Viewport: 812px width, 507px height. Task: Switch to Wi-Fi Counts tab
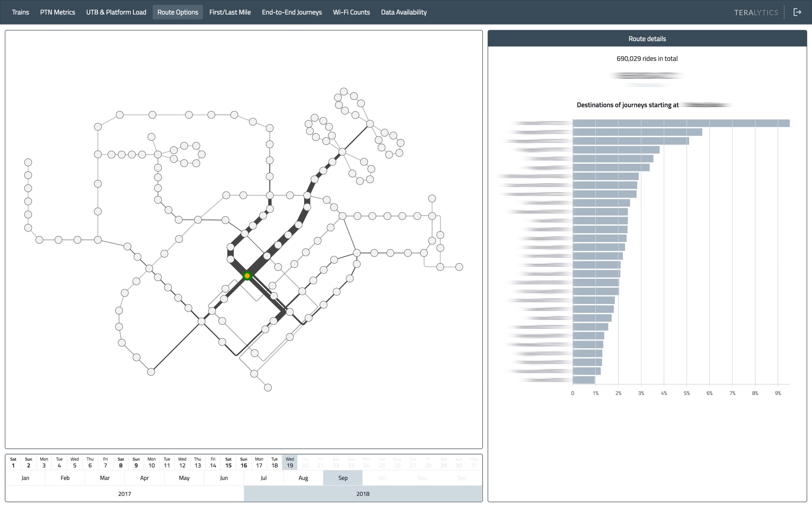(x=351, y=12)
